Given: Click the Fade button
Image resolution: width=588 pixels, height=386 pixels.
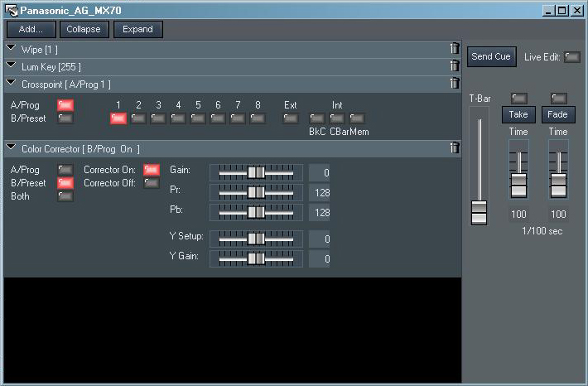Looking at the screenshot, I should click(558, 114).
